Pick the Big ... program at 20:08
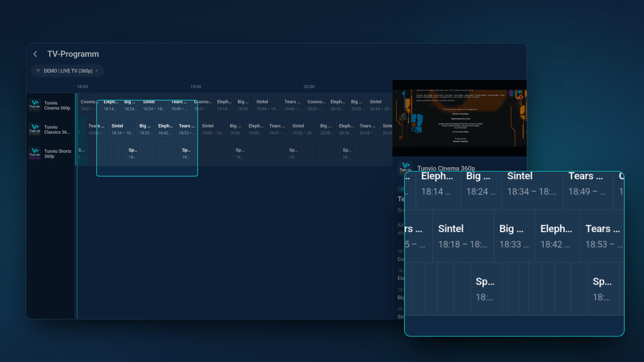This screenshot has width=644, height=362. [x=327, y=130]
